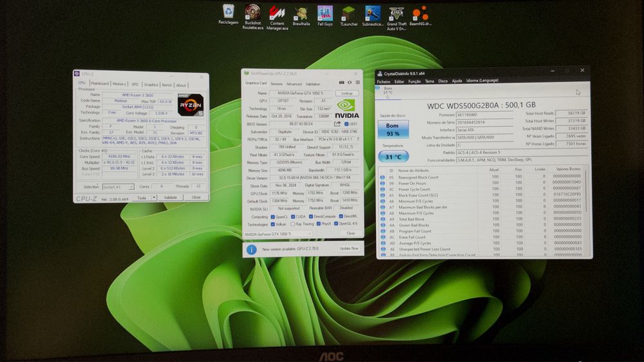Image resolution: width=644 pixels, height=362 pixels.
Task: Click the Close button in CPU-Z
Action: [x=196, y=198]
